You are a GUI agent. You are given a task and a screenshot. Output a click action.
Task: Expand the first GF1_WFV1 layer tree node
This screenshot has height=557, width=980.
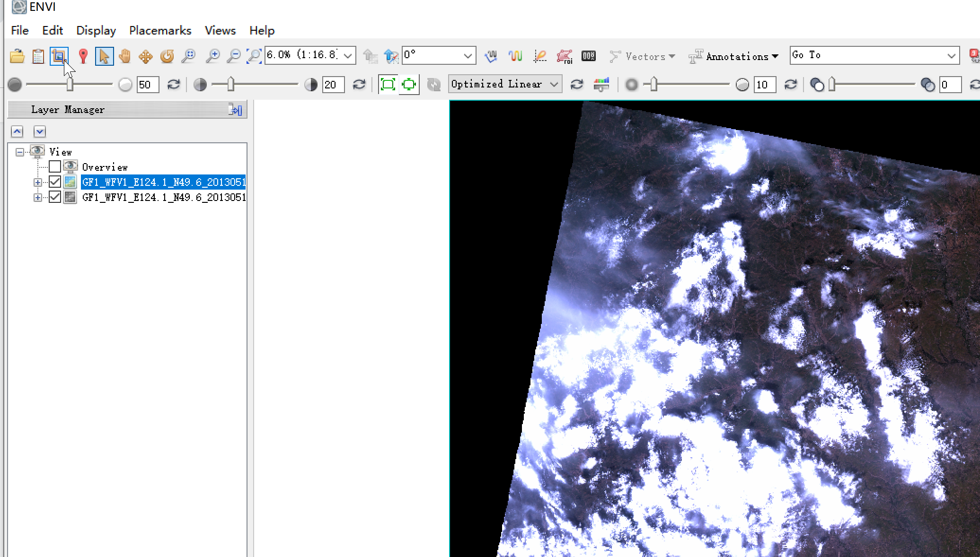click(38, 182)
